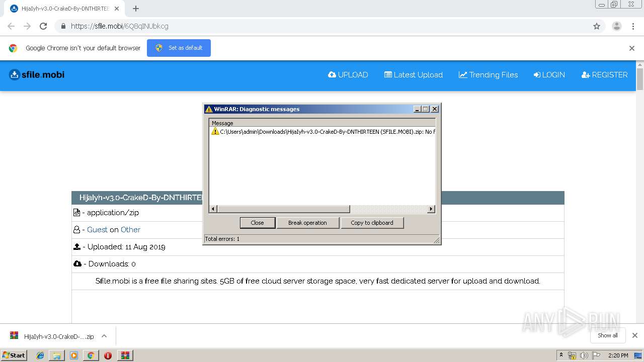The image size is (644, 362).
Task: Open Trending Files page
Action: click(488, 75)
